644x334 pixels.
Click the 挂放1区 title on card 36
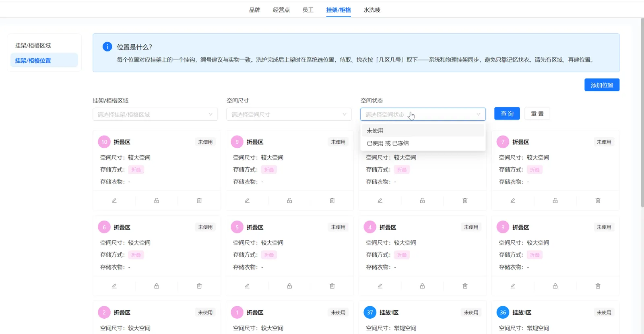(522, 313)
